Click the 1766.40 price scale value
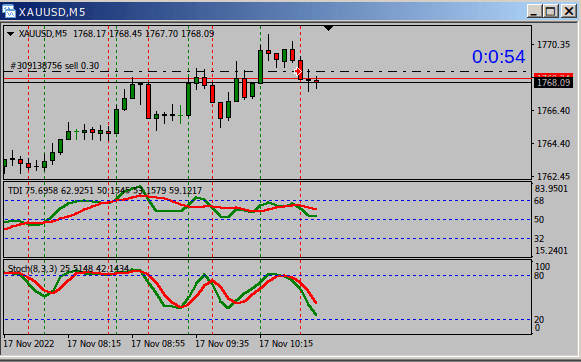Image resolution: width=581 pixels, height=362 pixels. 554,110
